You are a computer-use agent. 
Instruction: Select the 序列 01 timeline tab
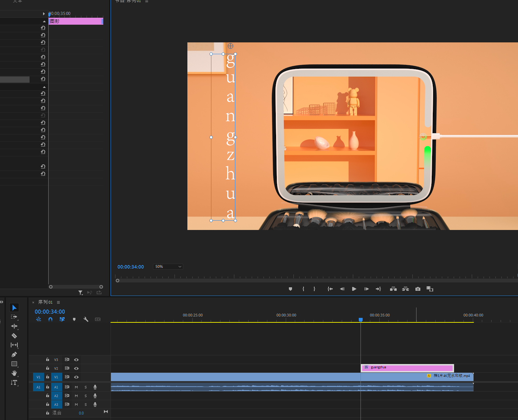[x=45, y=302]
